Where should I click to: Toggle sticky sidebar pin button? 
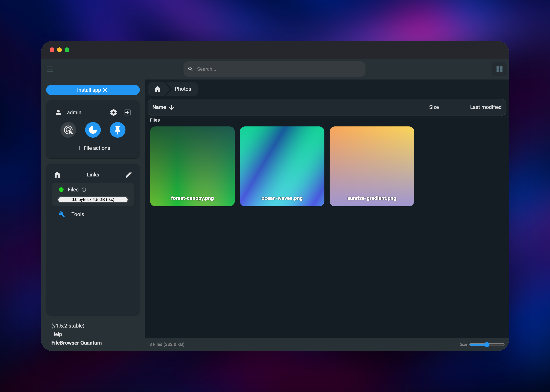tap(118, 130)
